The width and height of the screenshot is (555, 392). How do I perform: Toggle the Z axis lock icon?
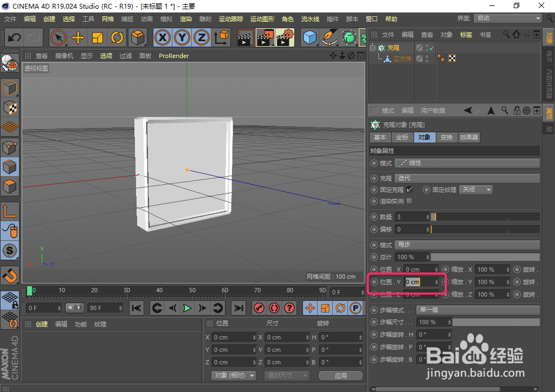pyautogui.click(x=201, y=37)
